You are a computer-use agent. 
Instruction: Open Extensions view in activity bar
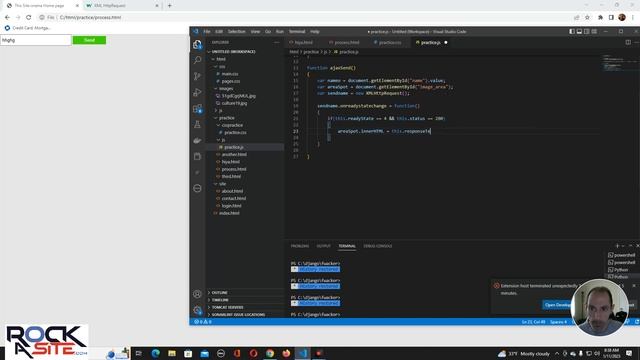tap(198, 109)
